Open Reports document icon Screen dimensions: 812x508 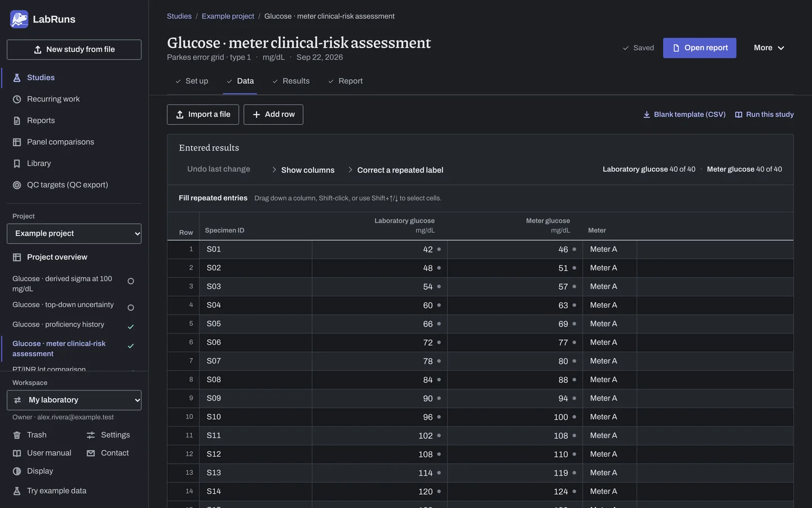pos(17,121)
